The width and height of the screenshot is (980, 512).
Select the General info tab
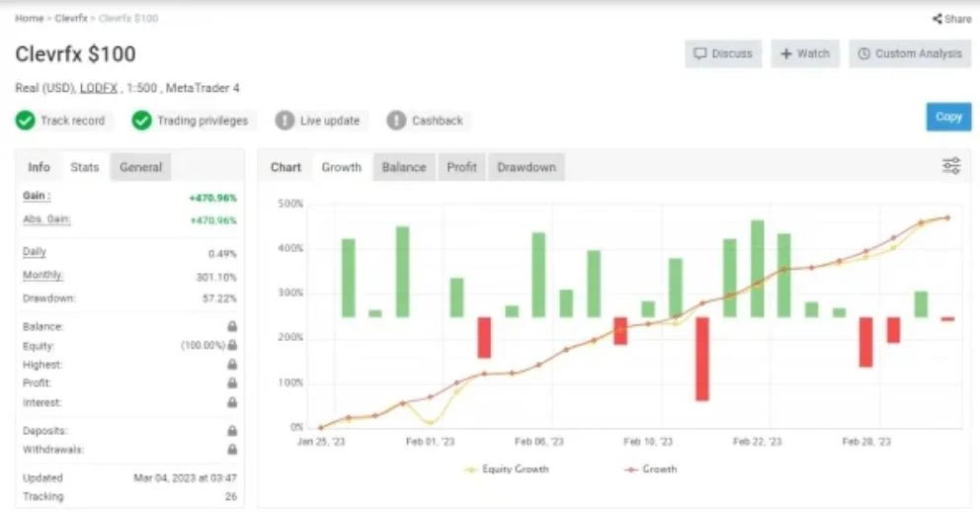click(140, 167)
